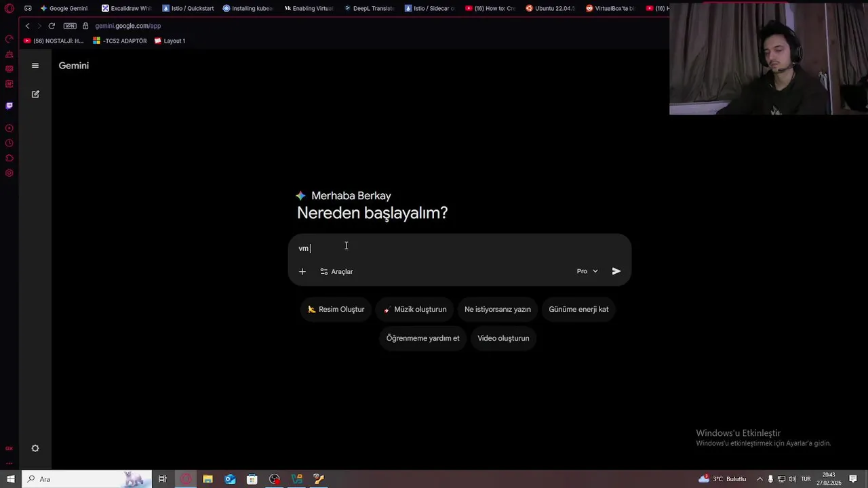Switch to the DeepL Translate tab

tap(370, 9)
